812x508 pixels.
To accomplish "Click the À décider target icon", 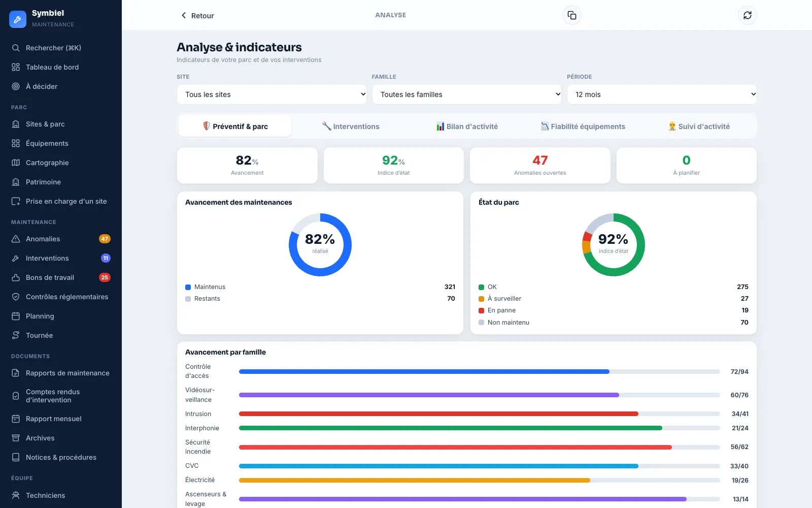I will click(16, 86).
